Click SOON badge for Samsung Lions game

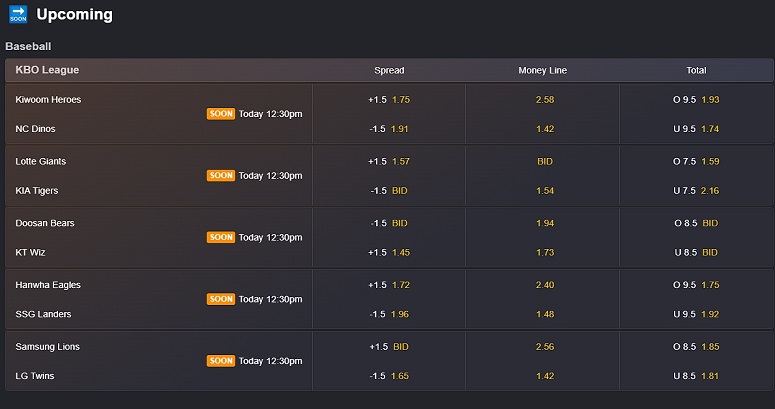(x=221, y=361)
